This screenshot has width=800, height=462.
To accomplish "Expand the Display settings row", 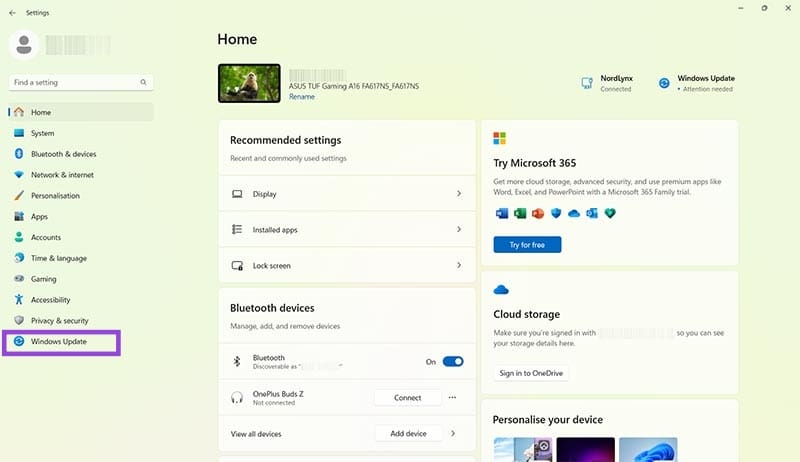I will 459,193.
